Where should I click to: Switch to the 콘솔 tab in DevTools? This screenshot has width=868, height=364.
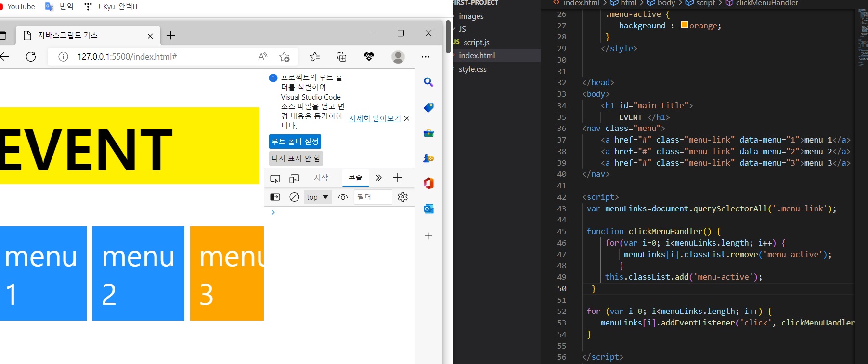pos(355,178)
